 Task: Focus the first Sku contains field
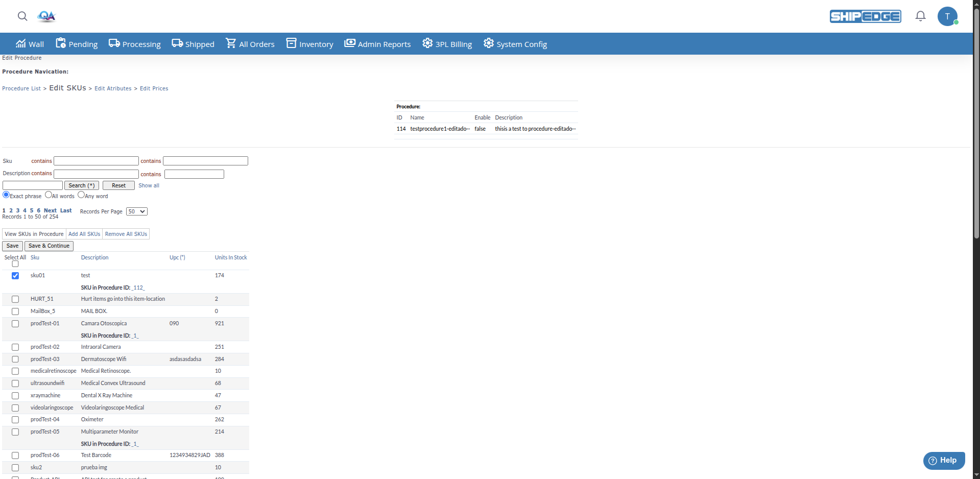96,161
